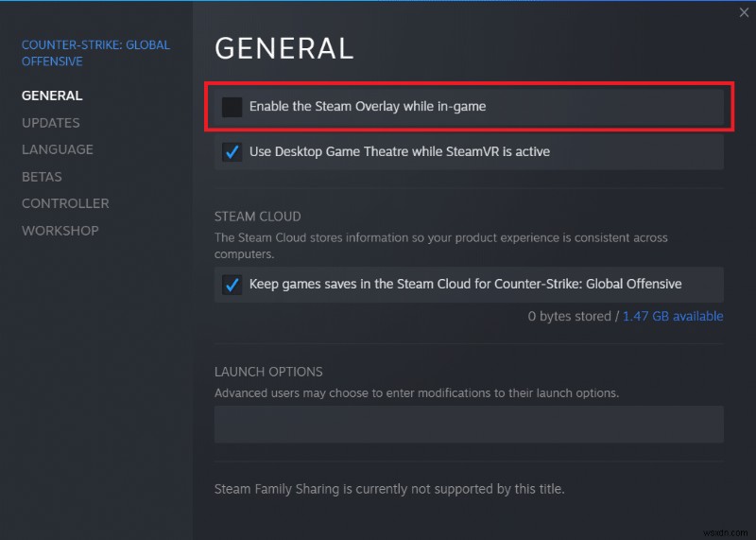Screen dimensions: 756x540
Task: Click the 'Keep games saves in the Steam Cloud' label
Action: coord(466,284)
